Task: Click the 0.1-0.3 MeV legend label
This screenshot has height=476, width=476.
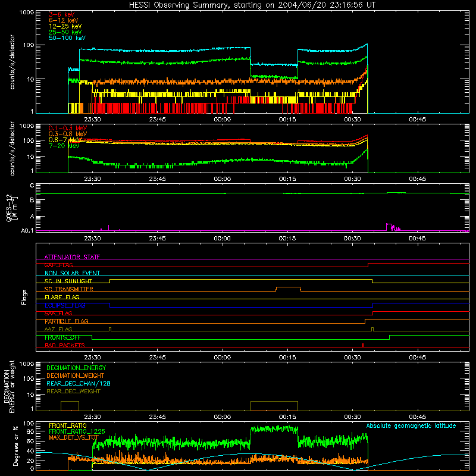Action: pos(68,129)
